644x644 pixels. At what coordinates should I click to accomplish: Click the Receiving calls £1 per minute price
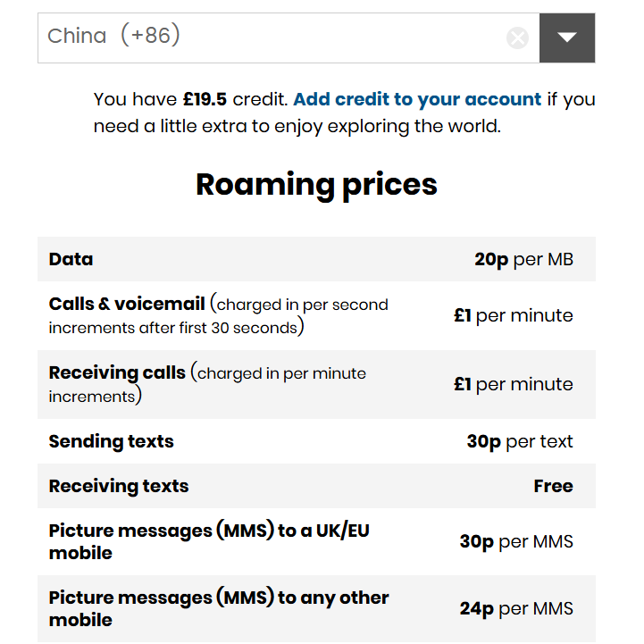tap(513, 384)
